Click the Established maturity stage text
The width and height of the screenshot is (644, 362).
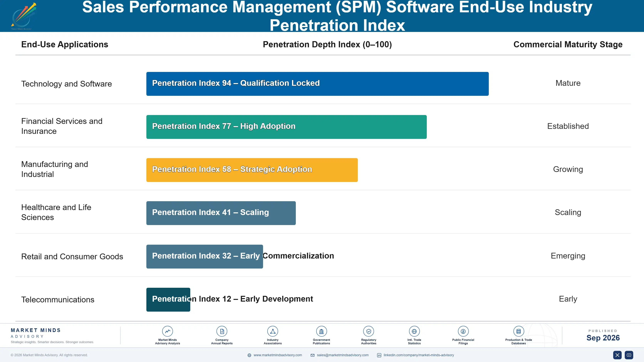568,126
